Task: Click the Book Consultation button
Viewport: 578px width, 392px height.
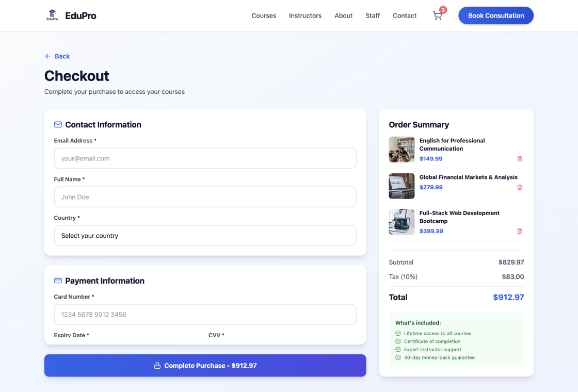Action: [495, 15]
